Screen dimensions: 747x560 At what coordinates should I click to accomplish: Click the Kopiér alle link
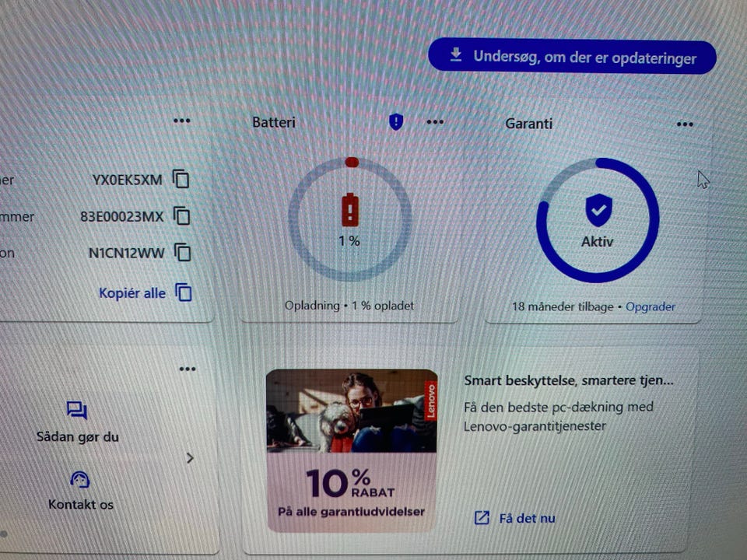pos(132,293)
